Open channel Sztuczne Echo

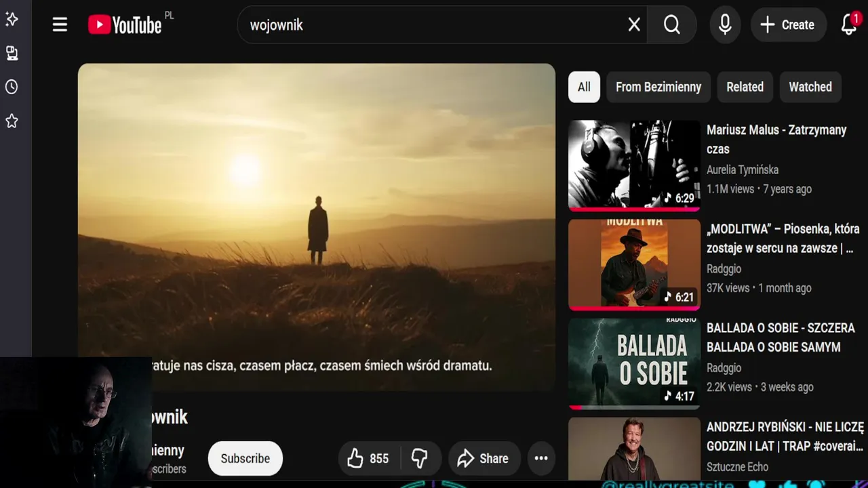click(737, 467)
